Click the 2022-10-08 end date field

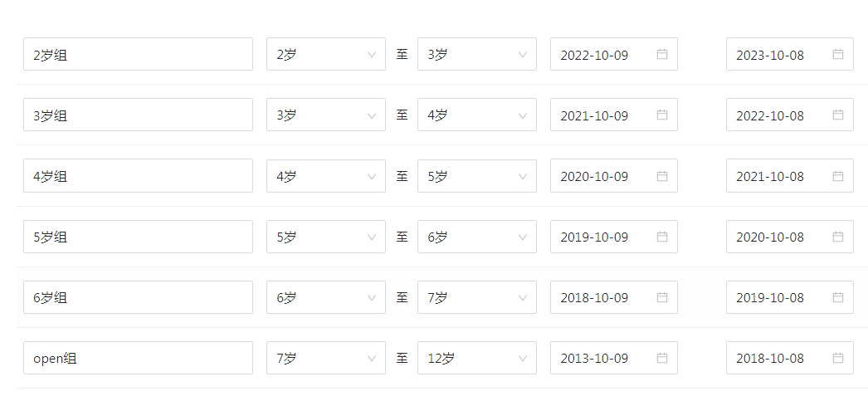click(790, 115)
